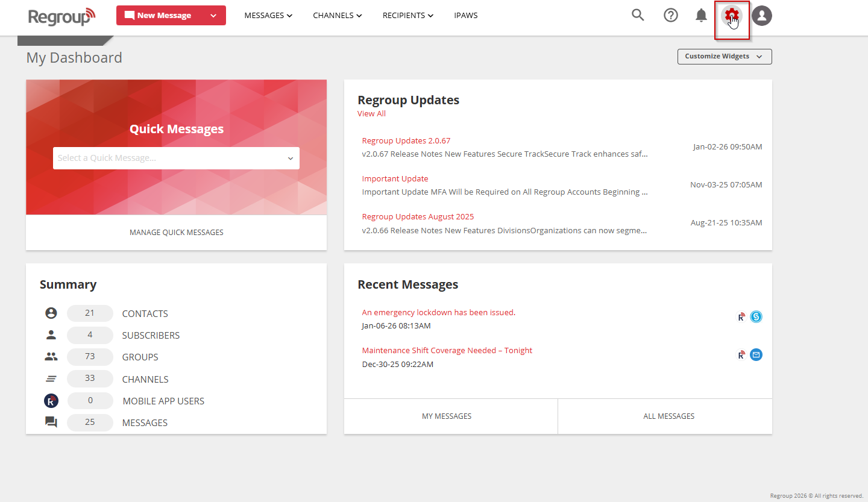Open the Channels menu
The height and width of the screenshot is (502, 868).
point(338,16)
